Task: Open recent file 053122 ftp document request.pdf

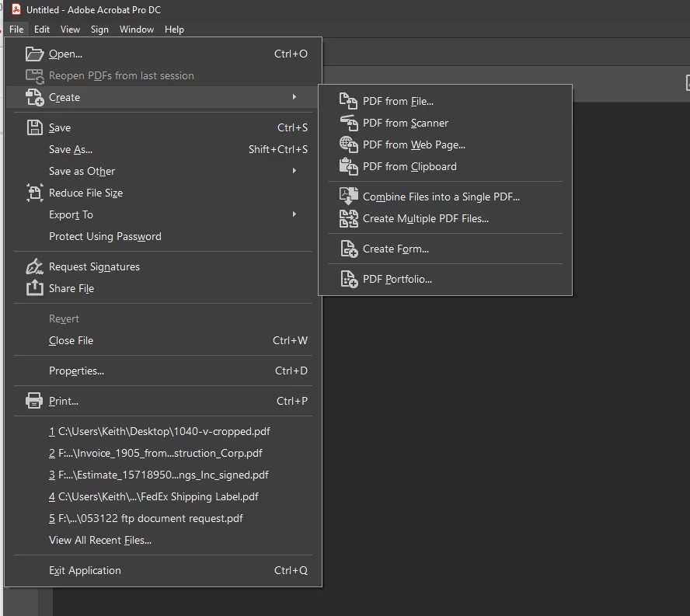Action: pyautogui.click(x=163, y=518)
